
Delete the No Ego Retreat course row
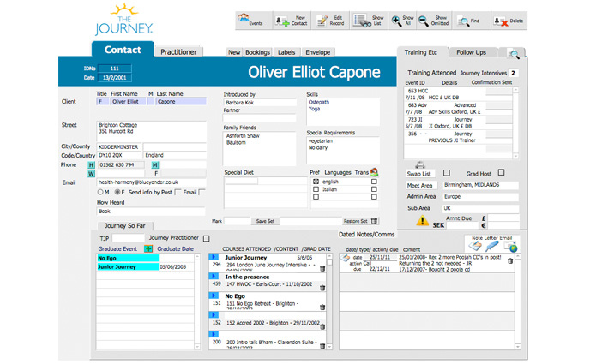322,307
